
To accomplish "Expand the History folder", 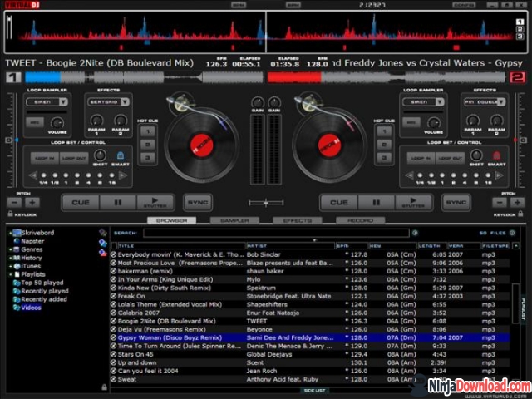I will pos(11,258).
